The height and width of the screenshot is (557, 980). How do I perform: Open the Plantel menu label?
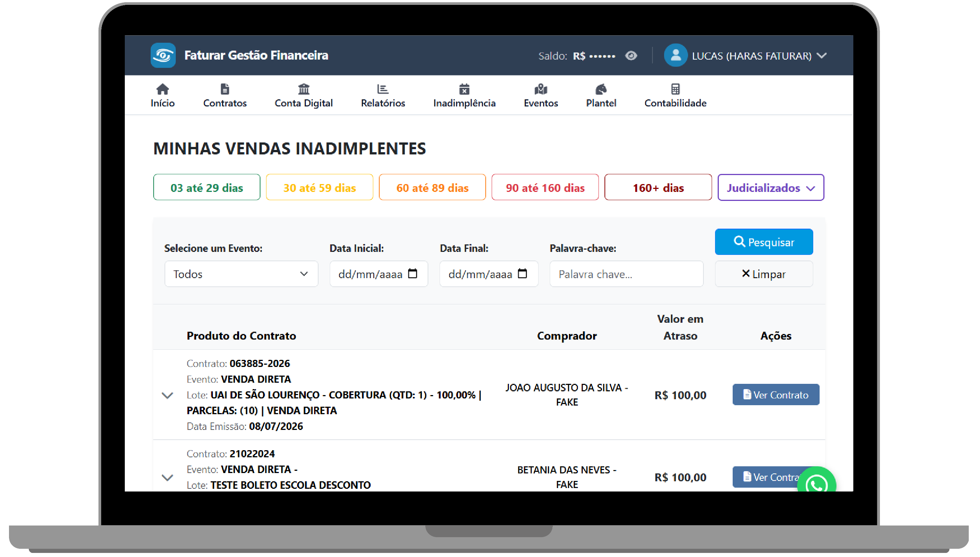tap(602, 103)
